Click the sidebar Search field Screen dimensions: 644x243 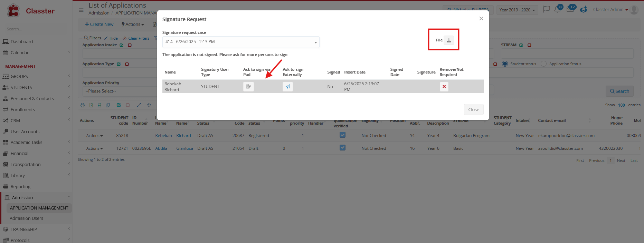(35, 29)
